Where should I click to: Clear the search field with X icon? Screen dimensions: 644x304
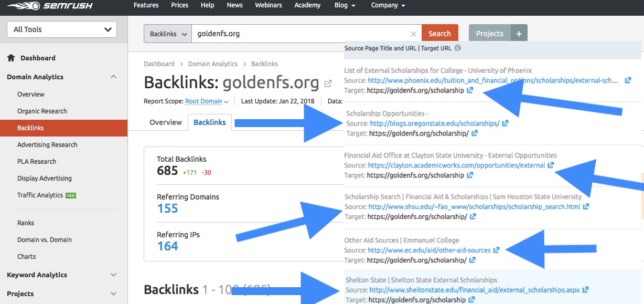(414, 34)
